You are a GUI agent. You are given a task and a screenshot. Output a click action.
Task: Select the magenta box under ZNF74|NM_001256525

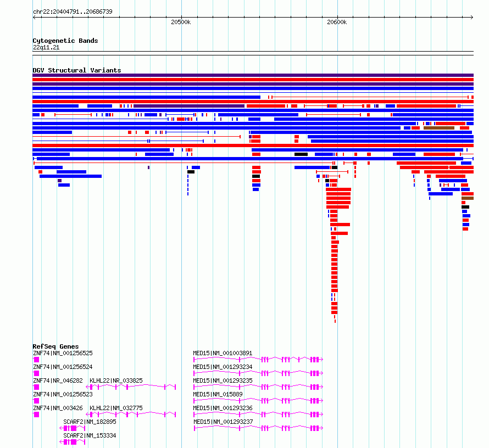pyautogui.click(x=36, y=360)
